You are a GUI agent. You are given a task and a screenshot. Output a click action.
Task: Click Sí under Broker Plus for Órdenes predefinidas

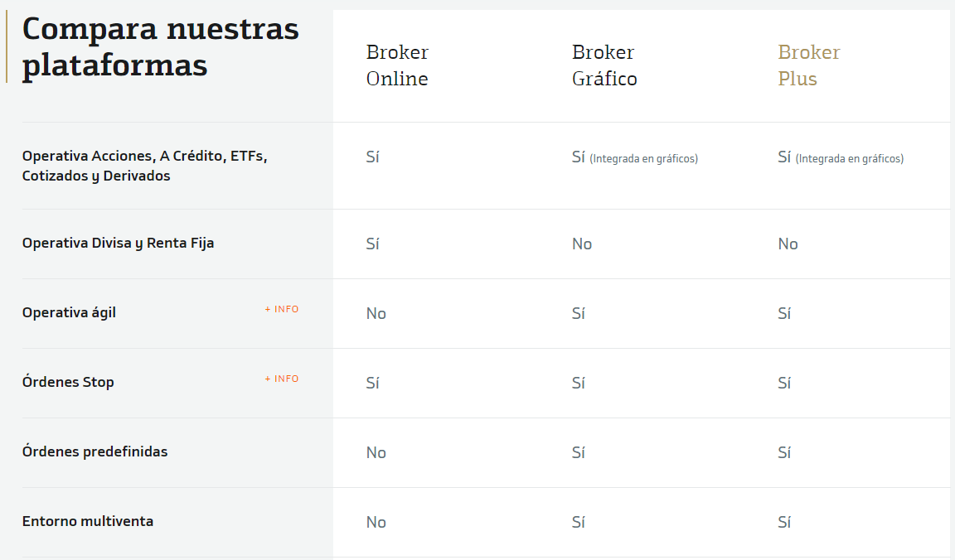784,452
